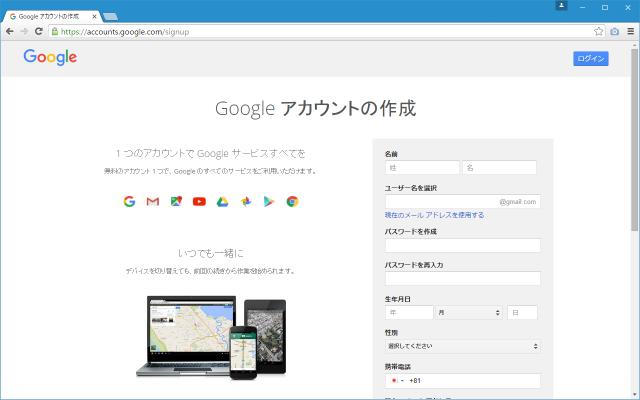Click the page vertical scrollbar

point(634,150)
